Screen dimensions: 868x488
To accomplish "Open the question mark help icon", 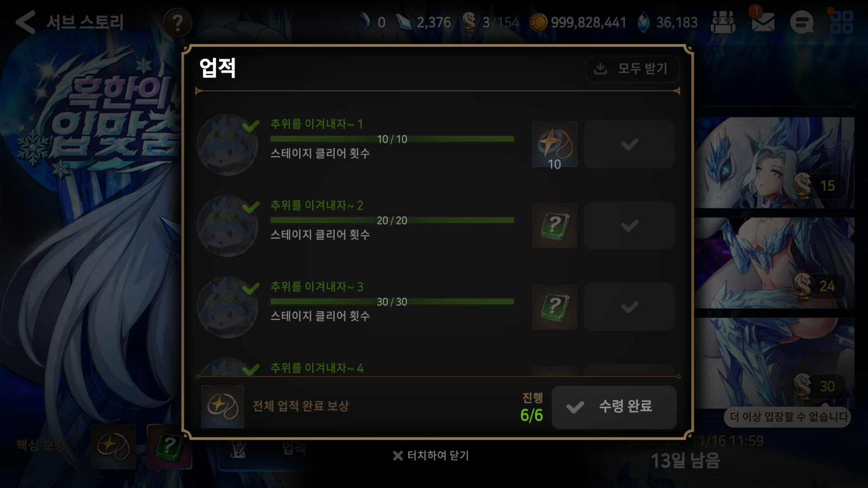I will 177,23.
